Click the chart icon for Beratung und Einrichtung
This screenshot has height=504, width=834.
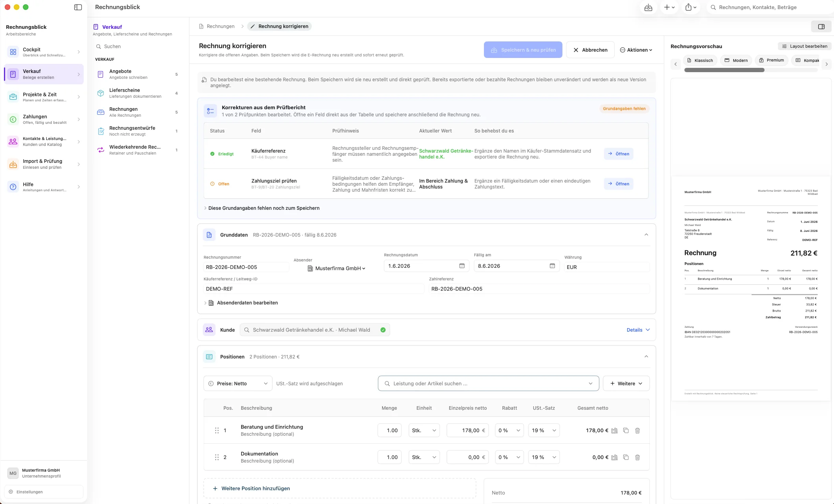pos(614,431)
